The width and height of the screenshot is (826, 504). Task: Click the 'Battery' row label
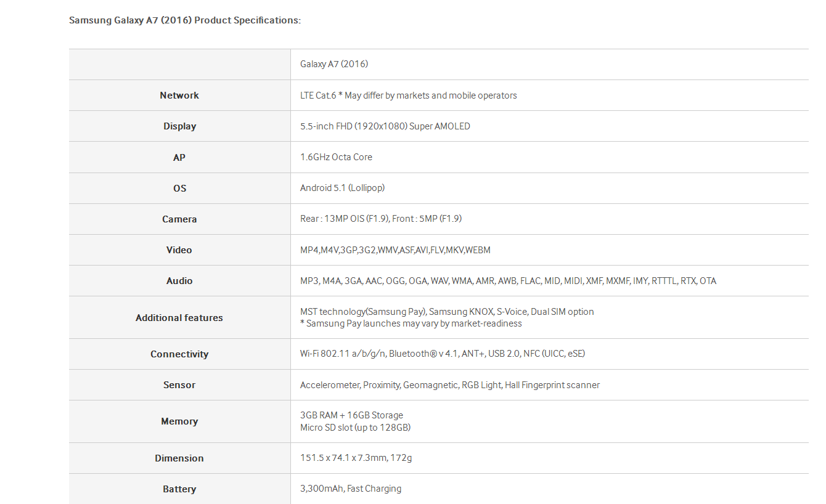(179, 489)
